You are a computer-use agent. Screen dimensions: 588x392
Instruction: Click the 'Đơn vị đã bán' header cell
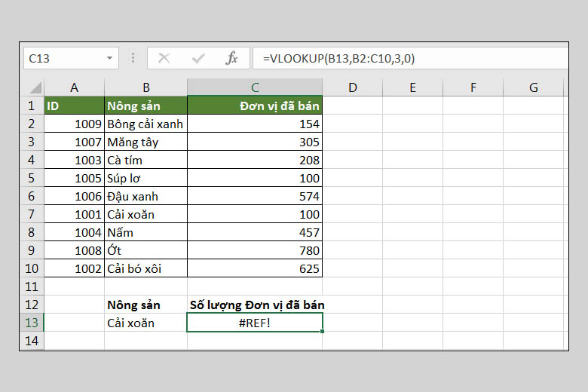pyautogui.click(x=255, y=106)
